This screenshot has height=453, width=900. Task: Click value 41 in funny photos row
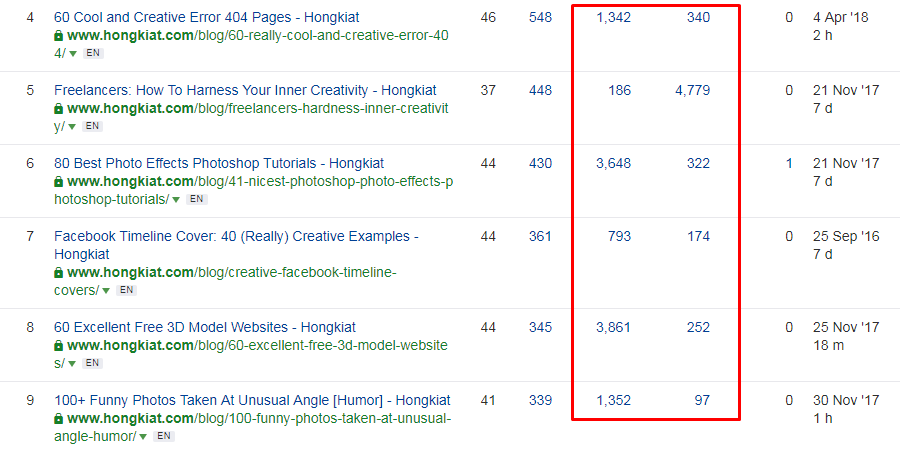coord(488,400)
